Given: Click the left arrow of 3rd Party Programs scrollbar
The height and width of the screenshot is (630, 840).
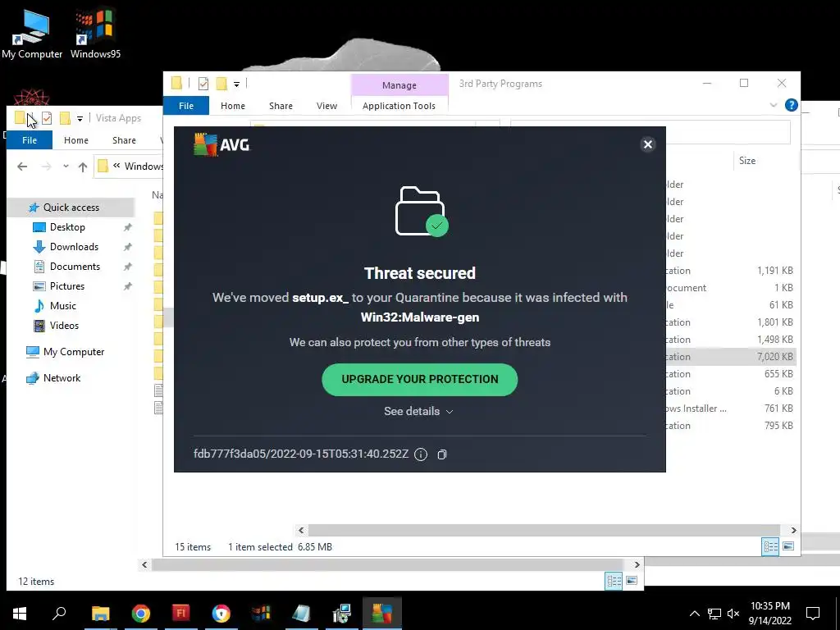Looking at the screenshot, I should [x=301, y=531].
